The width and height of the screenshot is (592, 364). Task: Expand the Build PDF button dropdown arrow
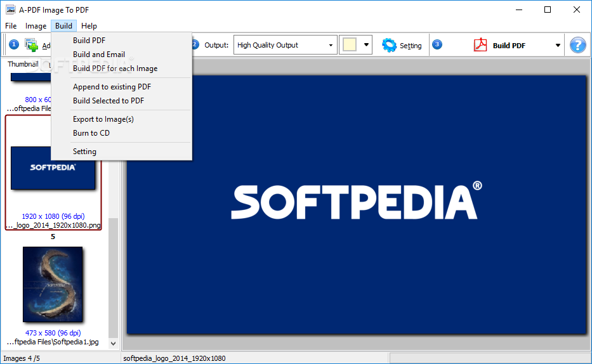[558, 45]
